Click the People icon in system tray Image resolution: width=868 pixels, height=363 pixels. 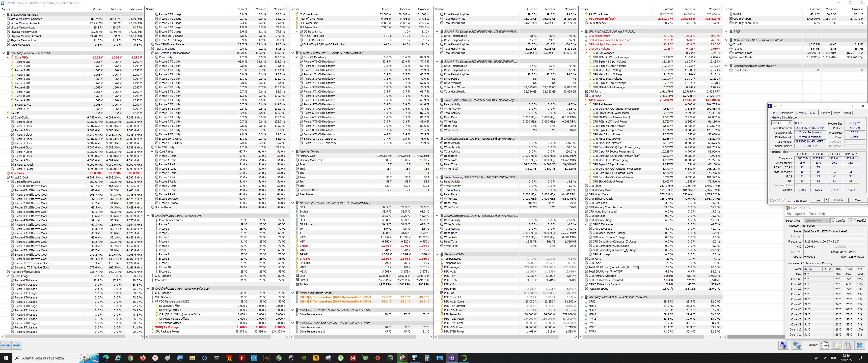pos(817,358)
